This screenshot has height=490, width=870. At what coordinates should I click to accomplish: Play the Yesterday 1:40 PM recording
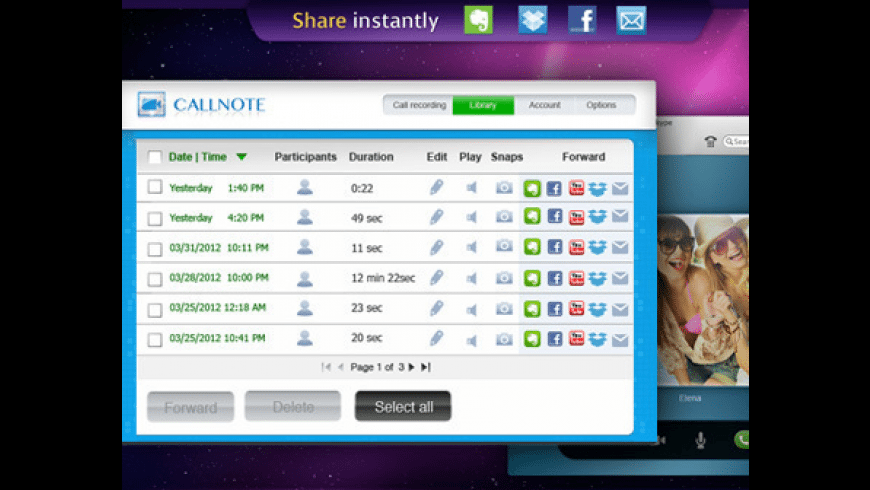(471, 188)
